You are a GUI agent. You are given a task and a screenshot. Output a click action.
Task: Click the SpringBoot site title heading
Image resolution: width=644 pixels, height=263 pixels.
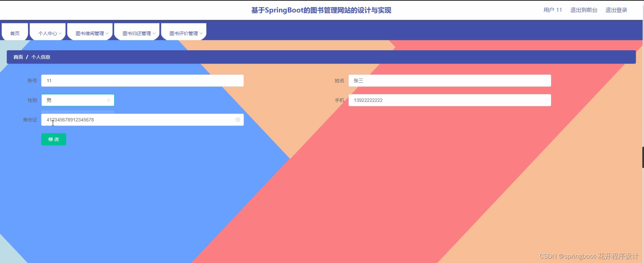(322, 10)
